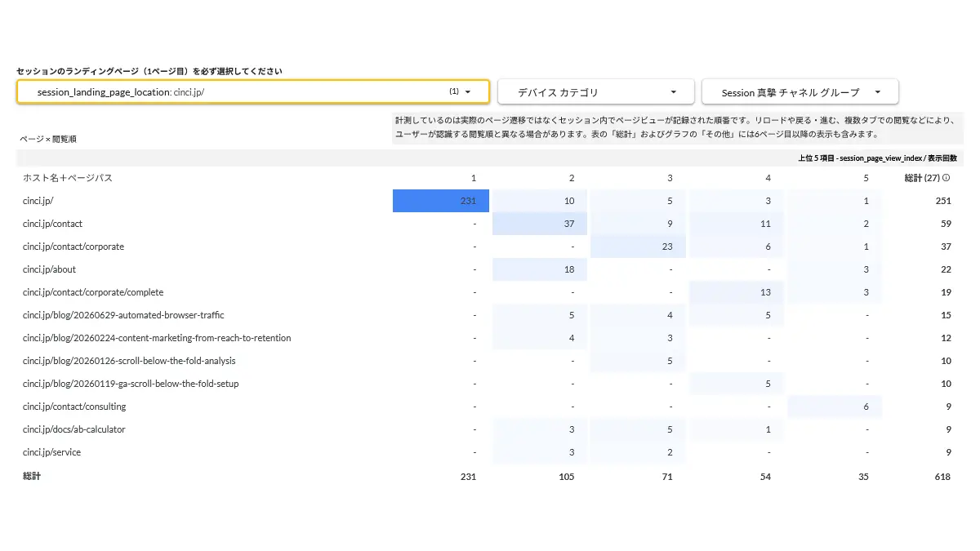
Task: Select the cinci.jp/contact/corporate row label
Action: pos(73,247)
